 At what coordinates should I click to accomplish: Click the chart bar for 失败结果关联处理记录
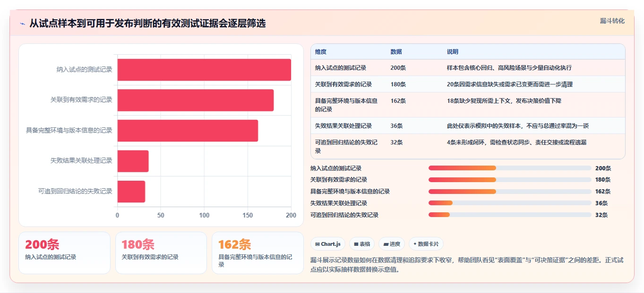(133, 161)
